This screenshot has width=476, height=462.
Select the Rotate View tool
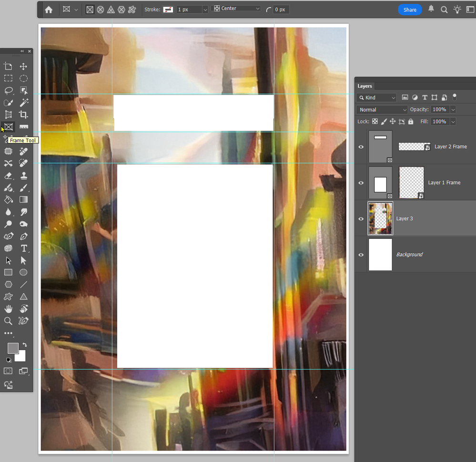coord(23,309)
